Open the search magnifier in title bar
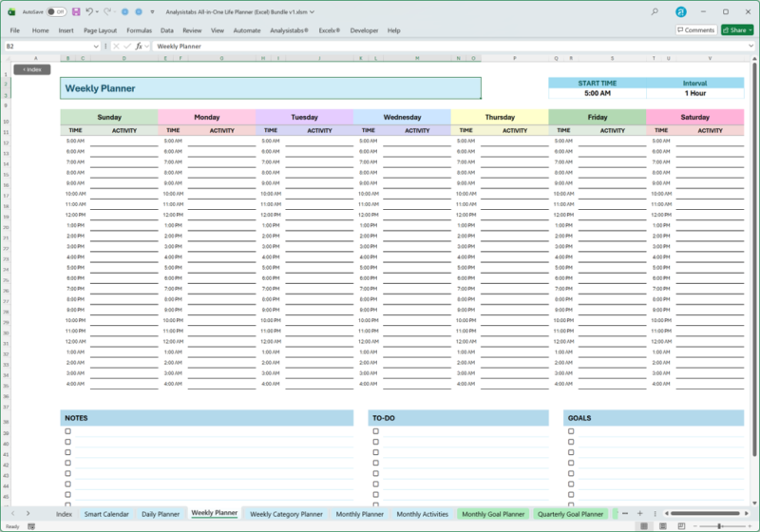 [655, 11]
